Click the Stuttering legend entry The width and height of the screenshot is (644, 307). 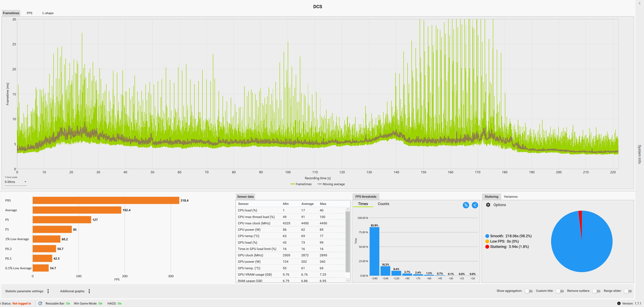pyautogui.click(x=507, y=247)
